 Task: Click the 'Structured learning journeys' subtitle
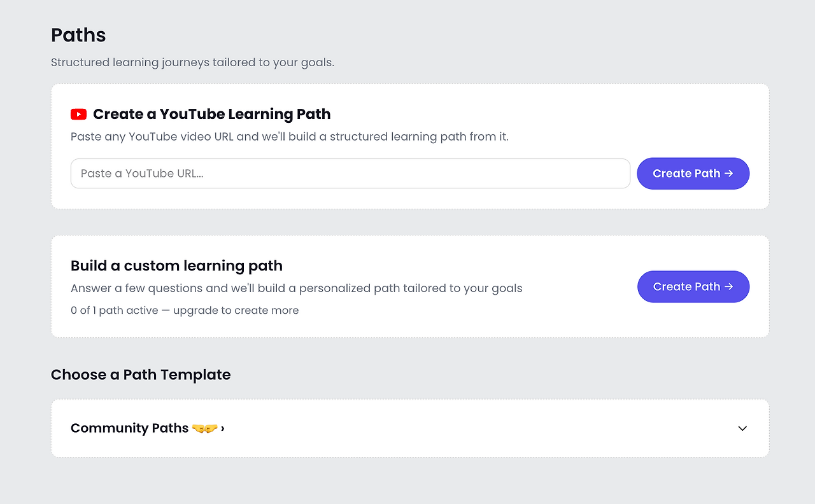pyautogui.click(x=192, y=62)
